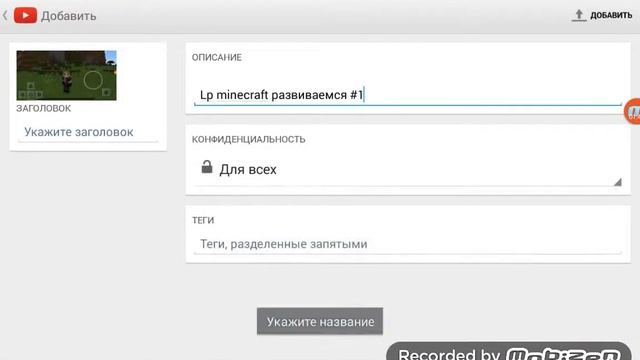Image resolution: width=640 pixels, height=360 pixels.
Task: Expand privacy options via the corner triangle
Action: click(618, 182)
